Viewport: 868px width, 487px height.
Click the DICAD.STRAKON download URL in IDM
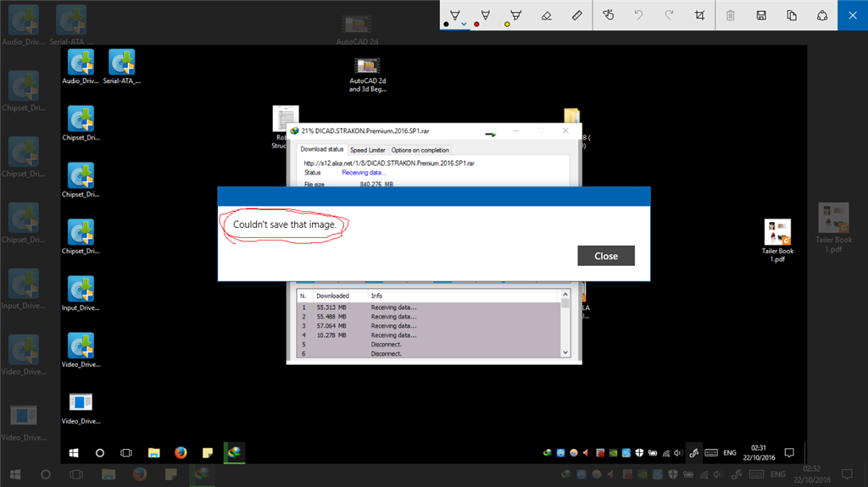pyautogui.click(x=388, y=163)
